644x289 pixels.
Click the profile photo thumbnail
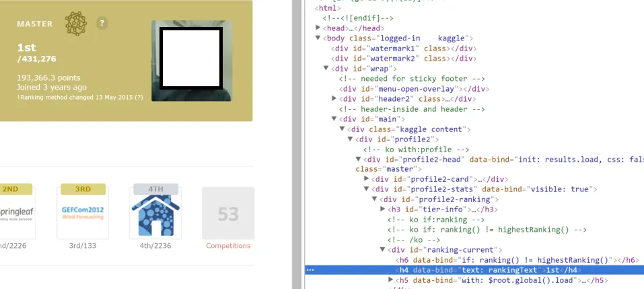pyautogui.click(x=191, y=61)
